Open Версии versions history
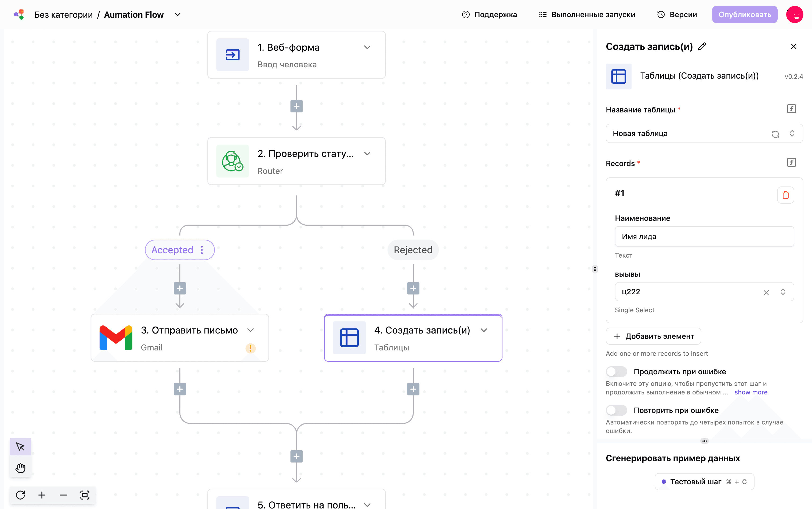 point(677,14)
